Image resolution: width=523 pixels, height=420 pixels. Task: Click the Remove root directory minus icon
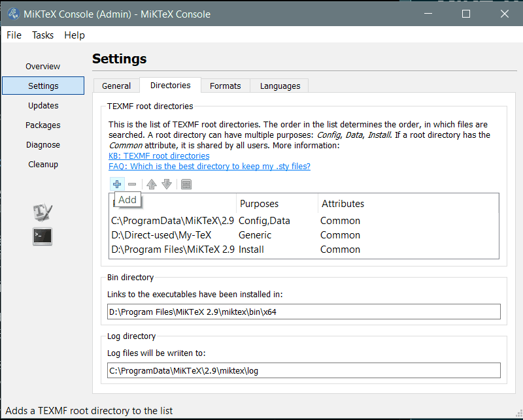132,184
